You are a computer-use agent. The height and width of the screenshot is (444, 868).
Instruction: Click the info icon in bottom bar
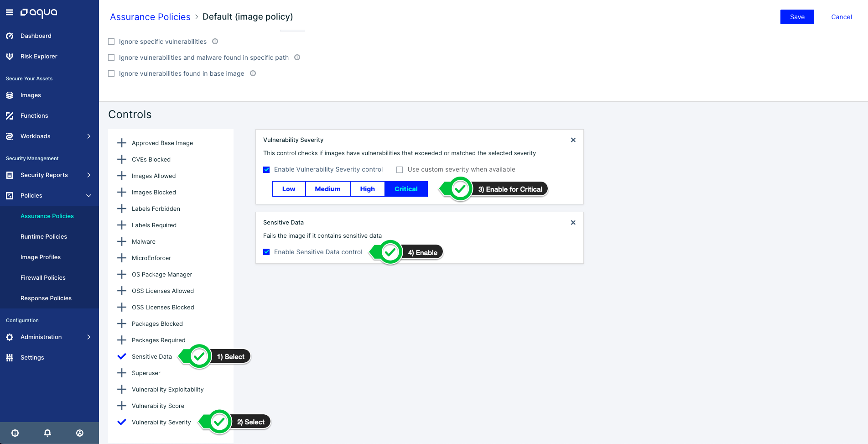pos(15,433)
